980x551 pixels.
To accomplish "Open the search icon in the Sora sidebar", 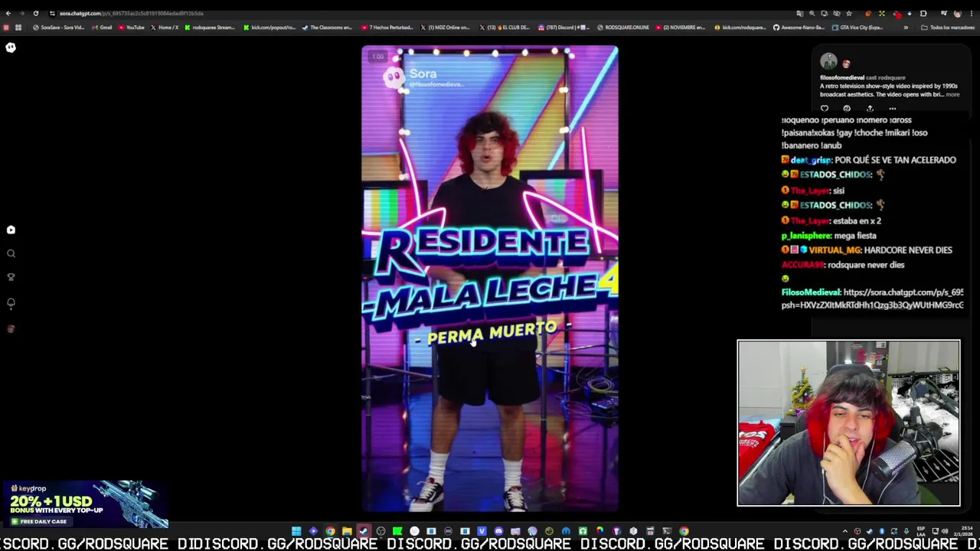I will (x=11, y=253).
